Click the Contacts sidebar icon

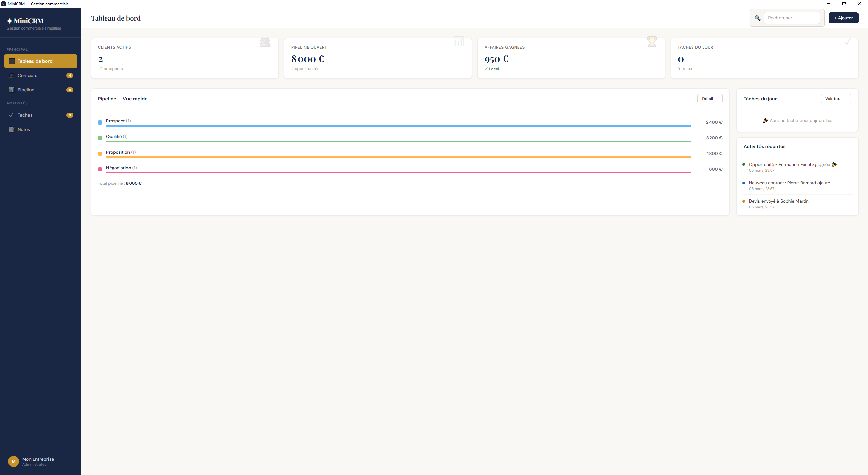12,76
